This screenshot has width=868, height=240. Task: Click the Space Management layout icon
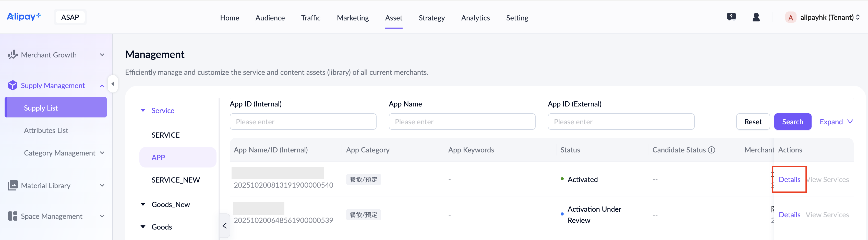pyautogui.click(x=13, y=216)
